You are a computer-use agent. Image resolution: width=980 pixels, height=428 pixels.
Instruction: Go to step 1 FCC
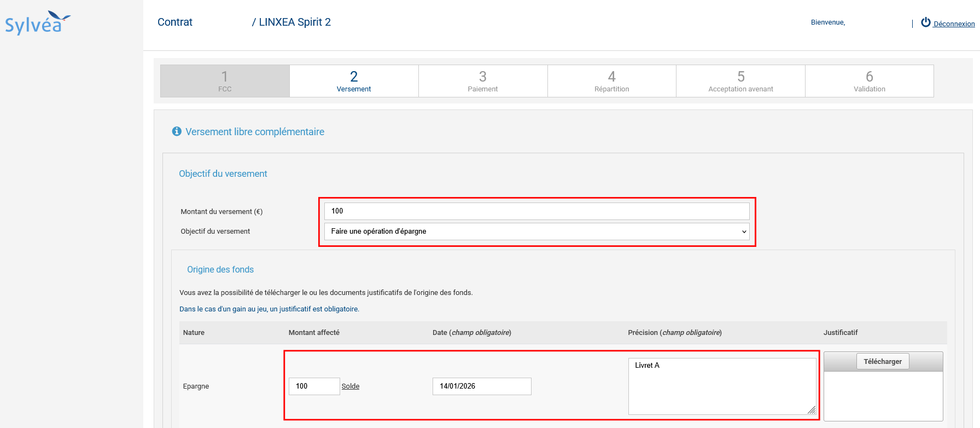tap(225, 81)
